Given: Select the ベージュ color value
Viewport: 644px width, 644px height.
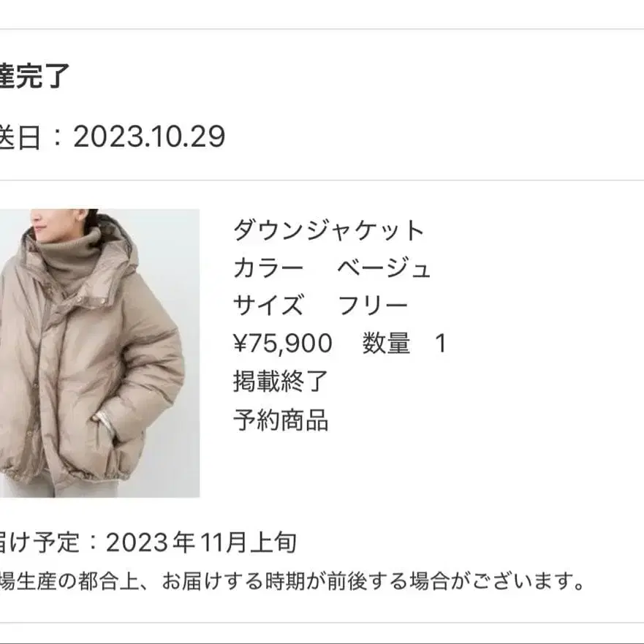Looking at the screenshot, I should pos(384,268).
